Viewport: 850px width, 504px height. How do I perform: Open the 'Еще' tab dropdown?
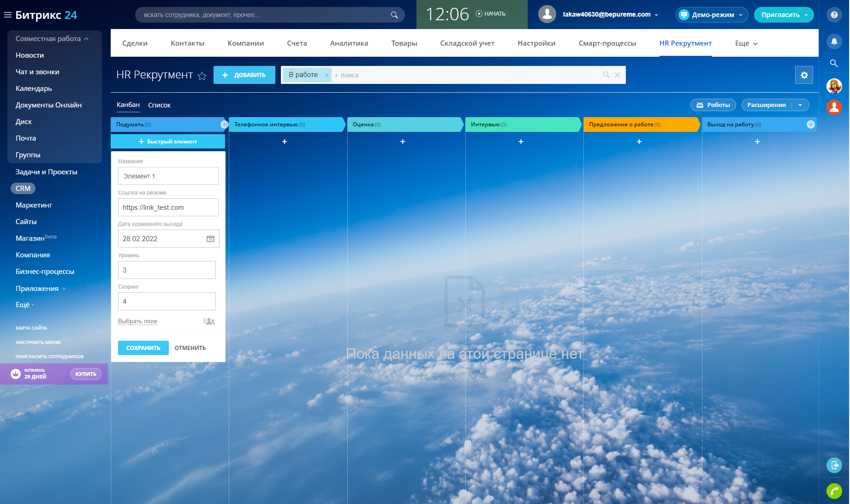746,43
